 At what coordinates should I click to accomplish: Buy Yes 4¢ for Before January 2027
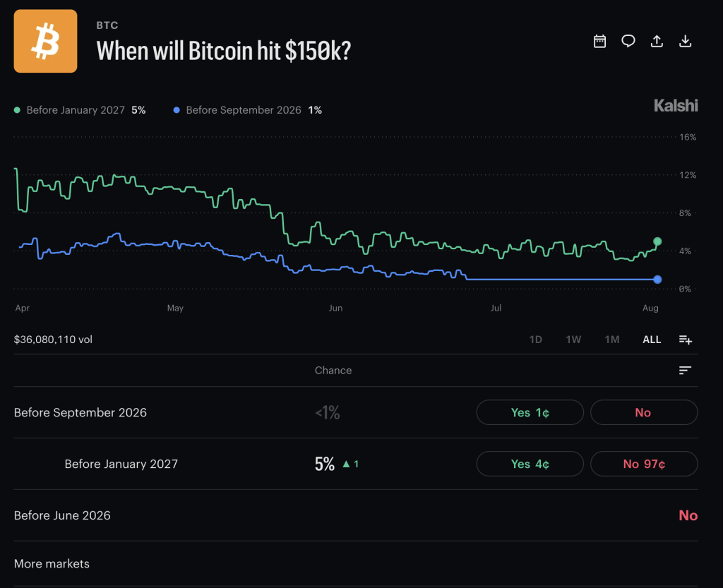pos(530,464)
